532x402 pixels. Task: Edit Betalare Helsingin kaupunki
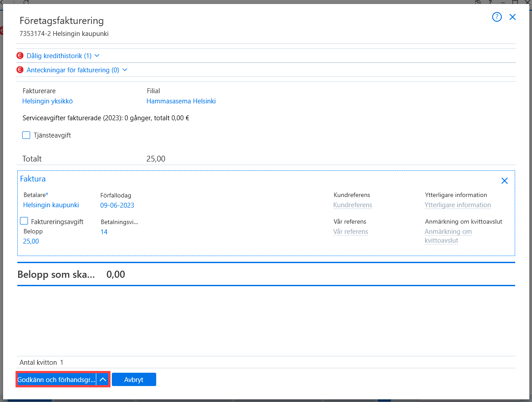(x=51, y=205)
